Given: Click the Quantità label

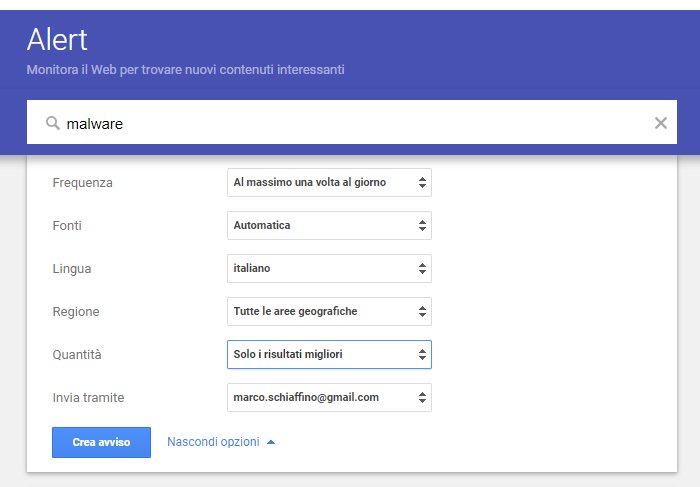Looking at the screenshot, I should coord(77,354).
